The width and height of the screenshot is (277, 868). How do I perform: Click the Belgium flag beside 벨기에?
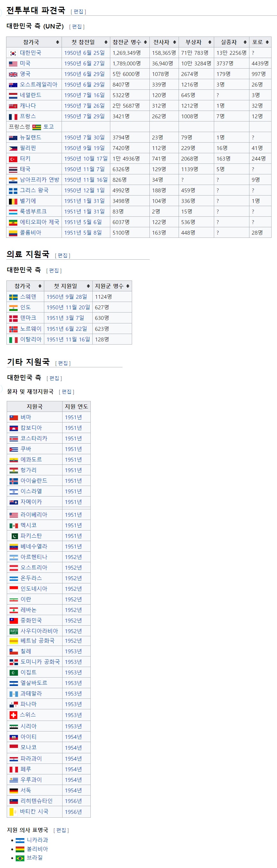(13, 201)
